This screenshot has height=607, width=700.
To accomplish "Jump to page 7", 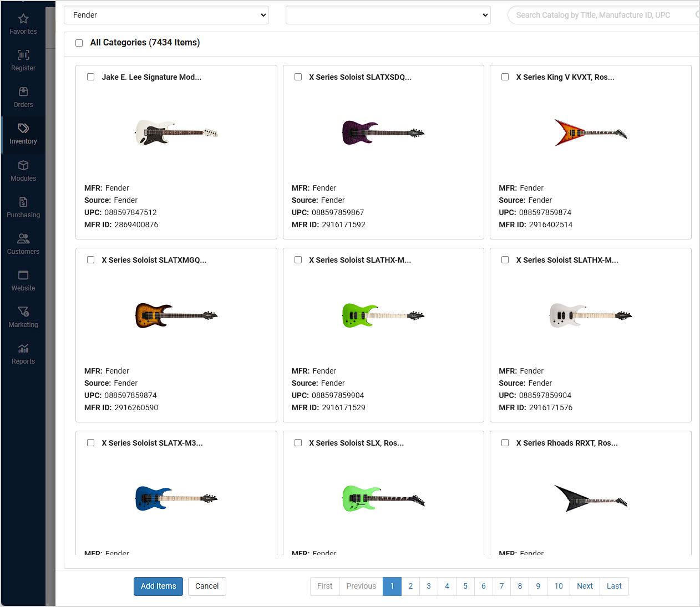I will [502, 586].
